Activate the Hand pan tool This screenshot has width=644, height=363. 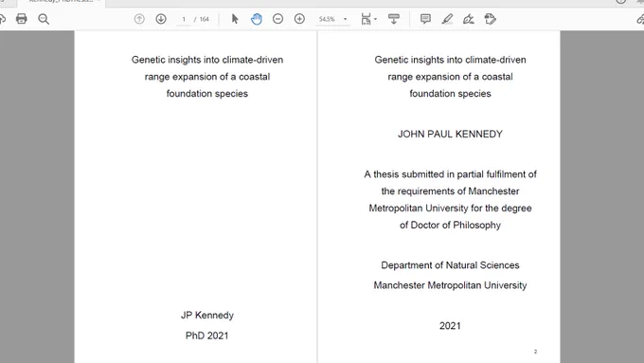coord(257,19)
